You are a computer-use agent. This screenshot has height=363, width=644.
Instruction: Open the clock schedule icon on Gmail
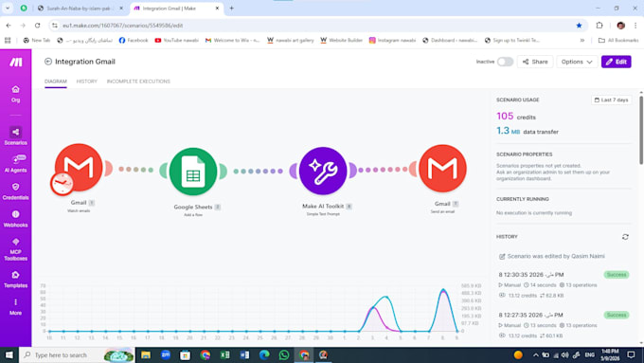coord(62,183)
